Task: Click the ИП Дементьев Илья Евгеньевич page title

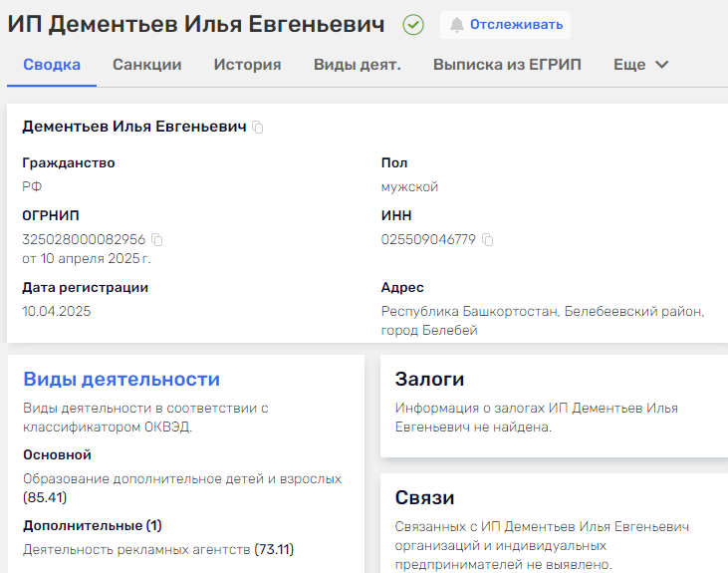Action: (x=196, y=24)
